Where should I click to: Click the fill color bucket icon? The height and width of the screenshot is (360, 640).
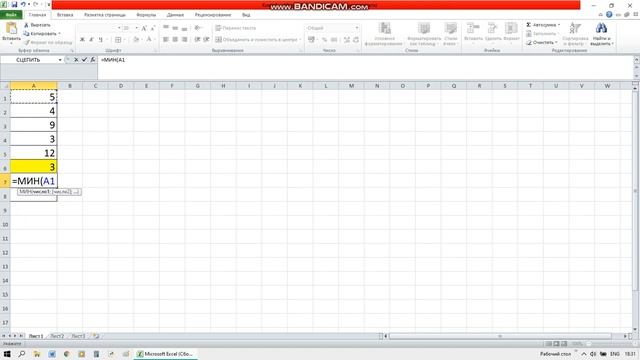pos(136,40)
